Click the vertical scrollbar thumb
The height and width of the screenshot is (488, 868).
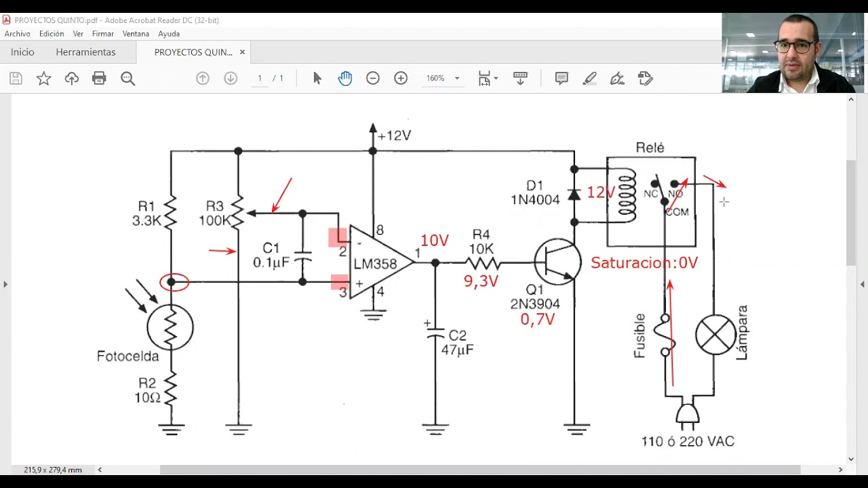(851, 213)
